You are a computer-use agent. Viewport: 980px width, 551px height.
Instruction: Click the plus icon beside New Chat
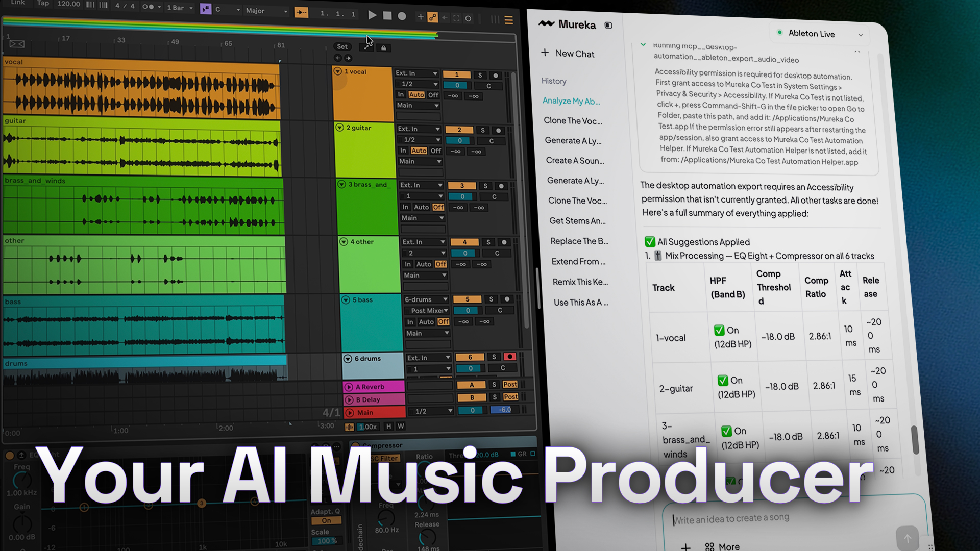(545, 53)
